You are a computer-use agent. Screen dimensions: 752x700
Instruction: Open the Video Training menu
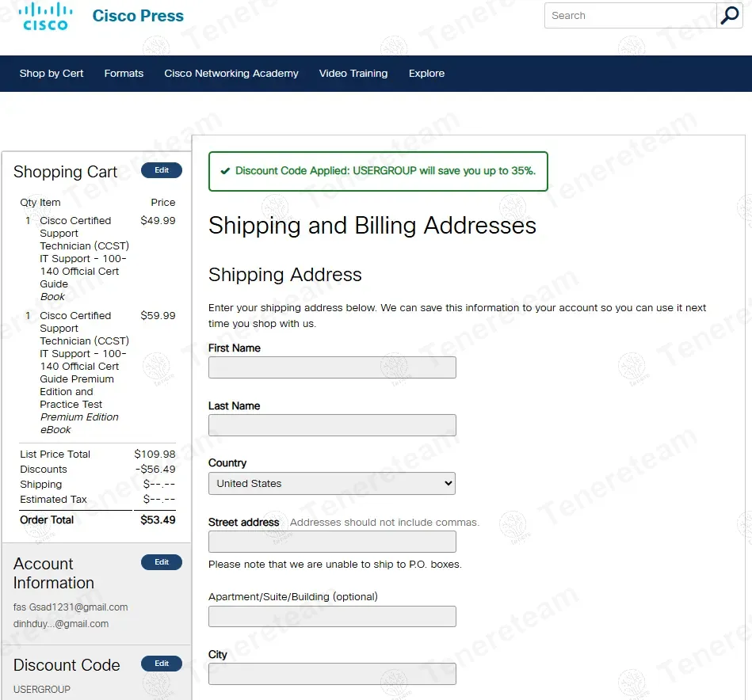pyautogui.click(x=353, y=74)
